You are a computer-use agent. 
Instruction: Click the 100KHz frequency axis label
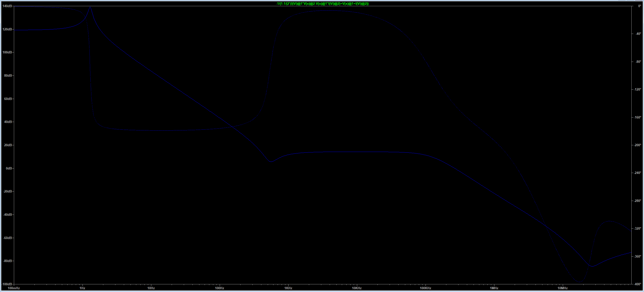(425, 288)
